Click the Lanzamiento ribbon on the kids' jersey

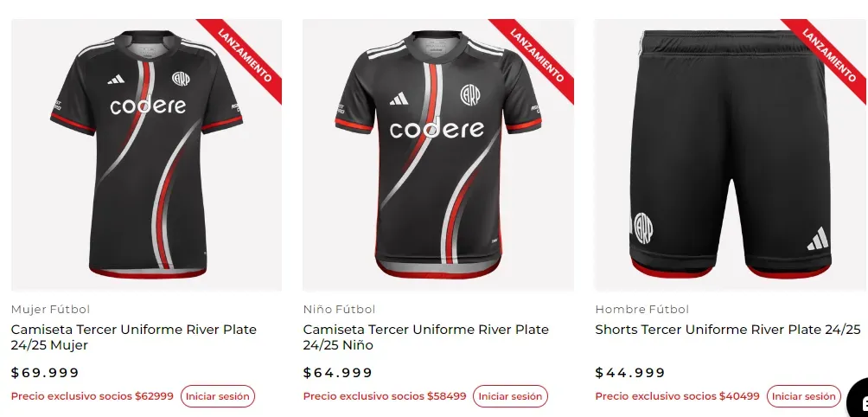tap(538, 54)
